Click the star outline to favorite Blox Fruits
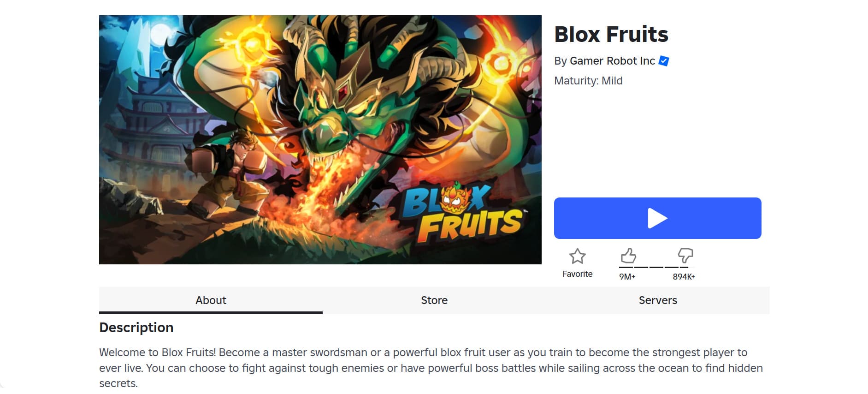This screenshot has height=394, width=868. click(578, 256)
